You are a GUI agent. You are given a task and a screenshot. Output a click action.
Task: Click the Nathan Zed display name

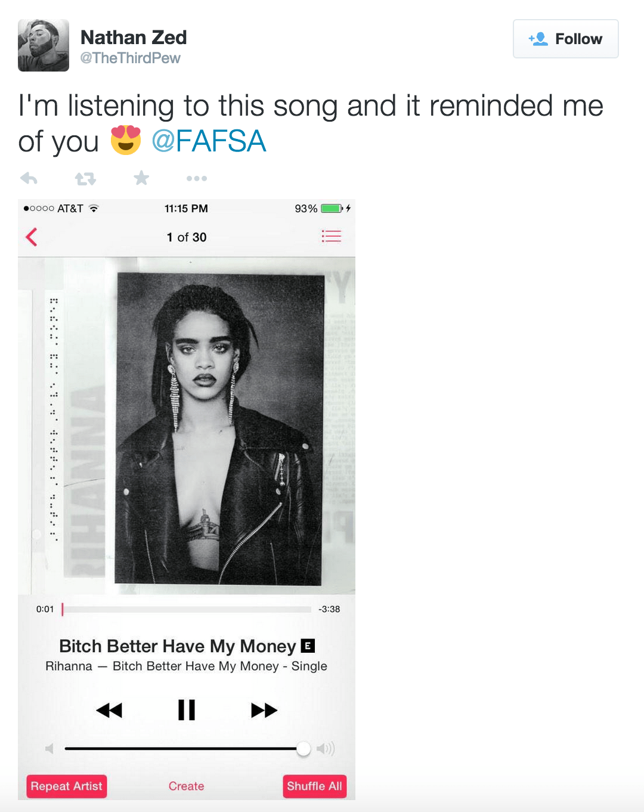[134, 38]
